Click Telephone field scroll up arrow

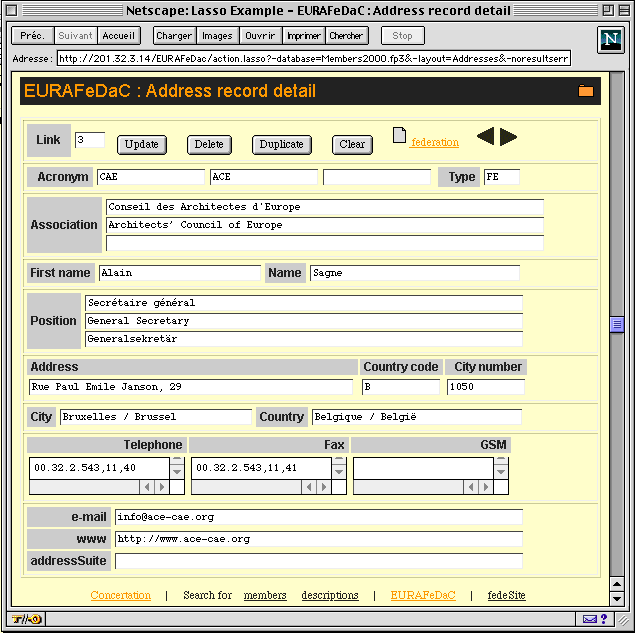point(177,460)
